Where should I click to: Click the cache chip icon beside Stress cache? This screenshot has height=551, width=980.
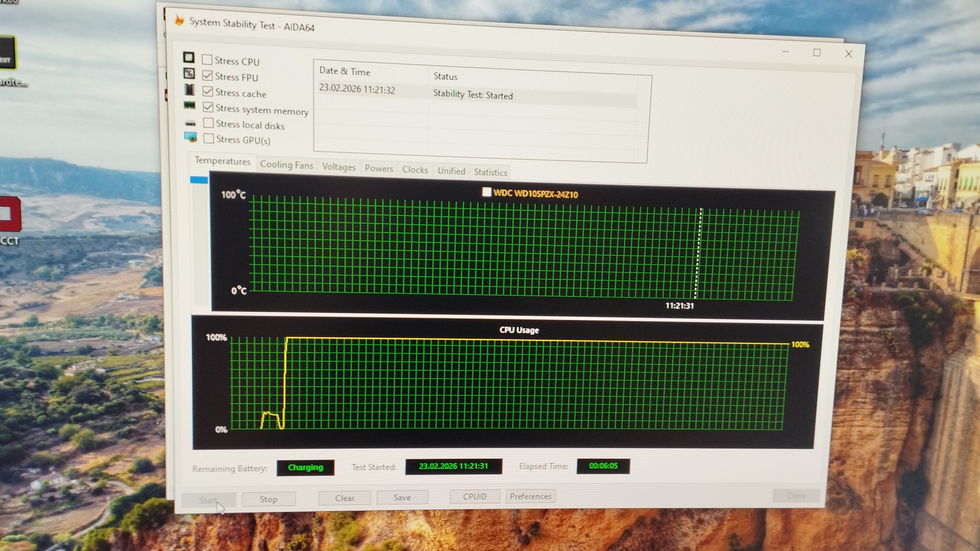pyautogui.click(x=189, y=90)
